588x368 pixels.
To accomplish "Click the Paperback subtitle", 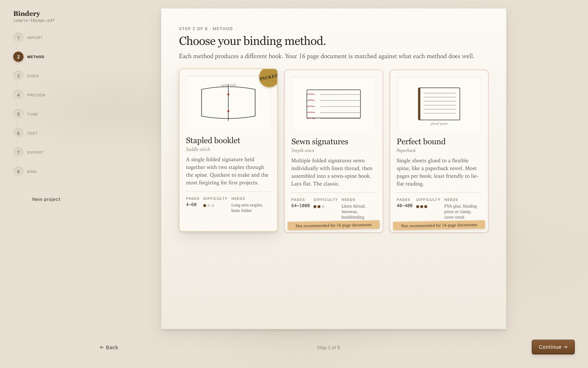I will 406,151.
